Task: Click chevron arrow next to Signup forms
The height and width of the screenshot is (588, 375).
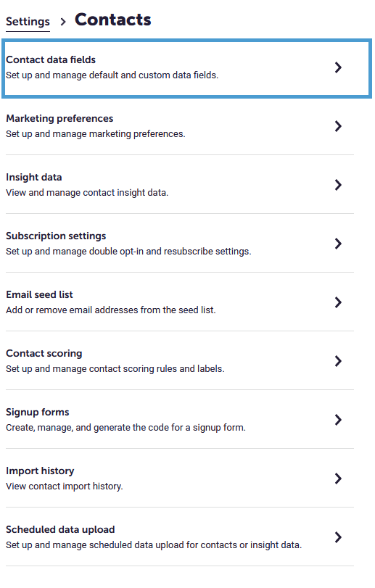Action: (x=338, y=420)
